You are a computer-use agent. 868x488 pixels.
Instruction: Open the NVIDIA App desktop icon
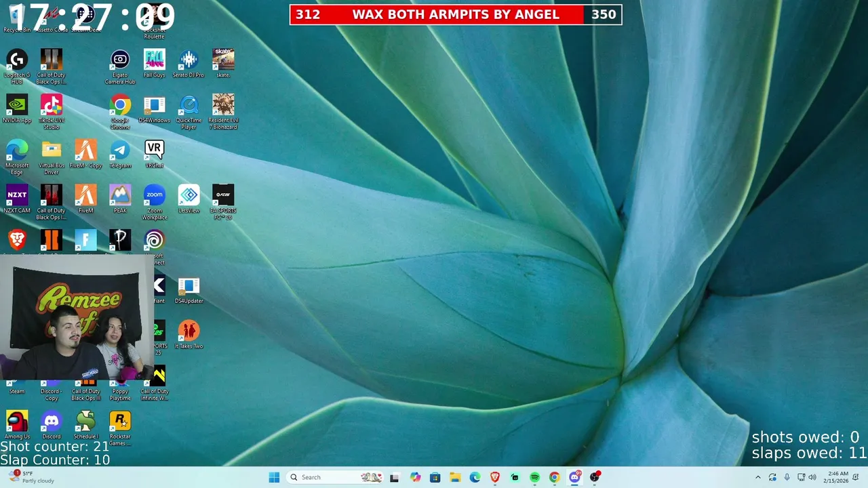tap(17, 109)
